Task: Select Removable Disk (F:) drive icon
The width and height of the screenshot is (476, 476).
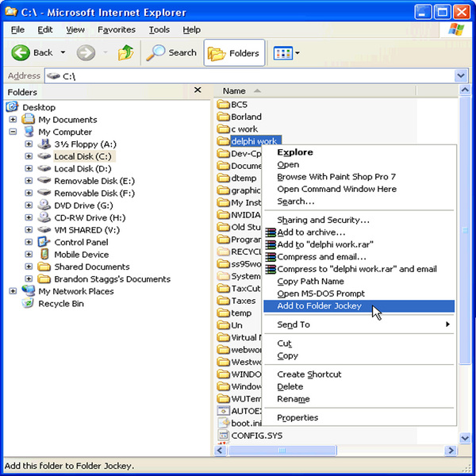Action: [x=44, y=193]
